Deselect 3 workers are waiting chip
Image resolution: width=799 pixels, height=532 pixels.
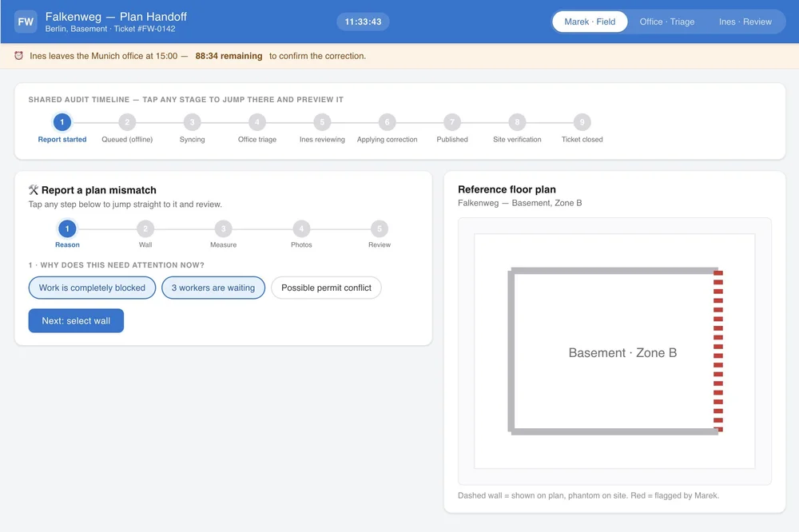[x=213, y=288]
